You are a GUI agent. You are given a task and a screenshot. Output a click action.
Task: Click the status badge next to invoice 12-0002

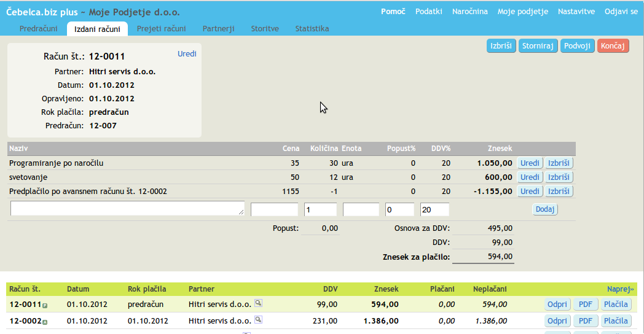point(45,322)
